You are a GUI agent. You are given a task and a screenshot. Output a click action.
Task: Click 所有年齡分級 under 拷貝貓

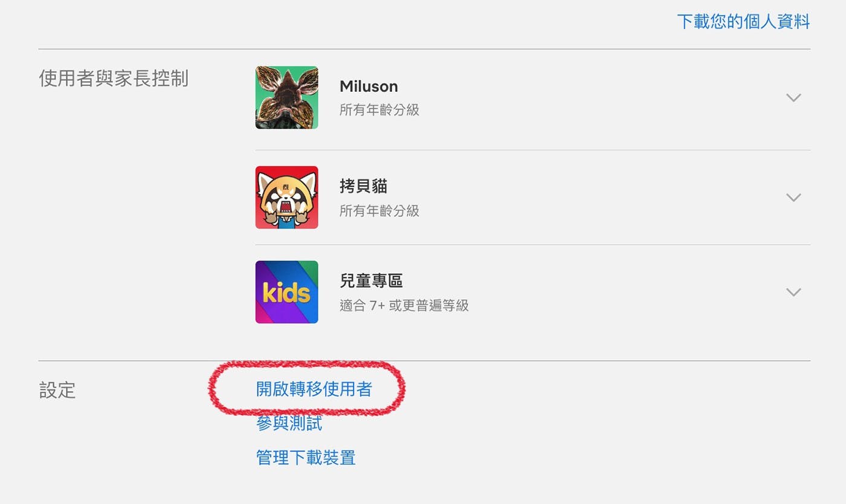pos(379,211)
